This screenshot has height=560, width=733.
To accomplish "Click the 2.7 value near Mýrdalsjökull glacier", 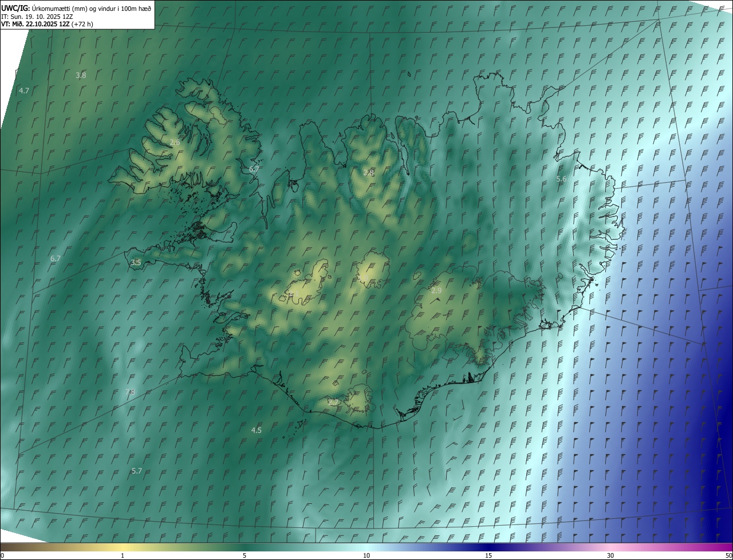I will (x=333, y=403).
